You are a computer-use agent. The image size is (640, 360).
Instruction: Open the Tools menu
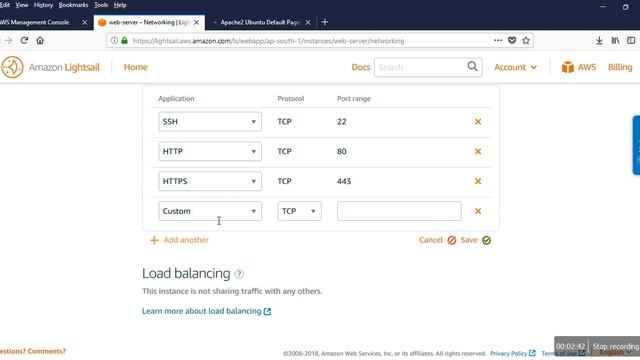tap(101, 5)
